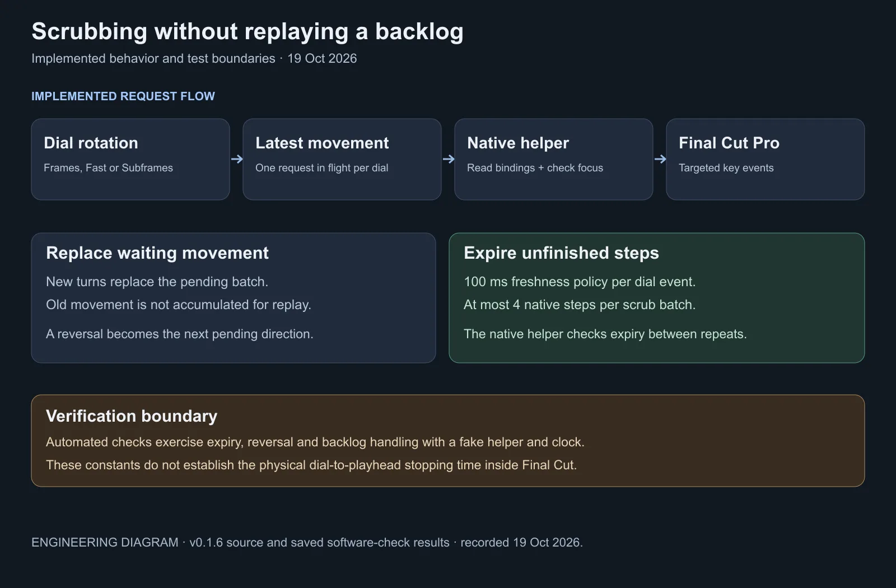
Task: Click "One request in flight per dial"
Action: (x=322, y=167)
